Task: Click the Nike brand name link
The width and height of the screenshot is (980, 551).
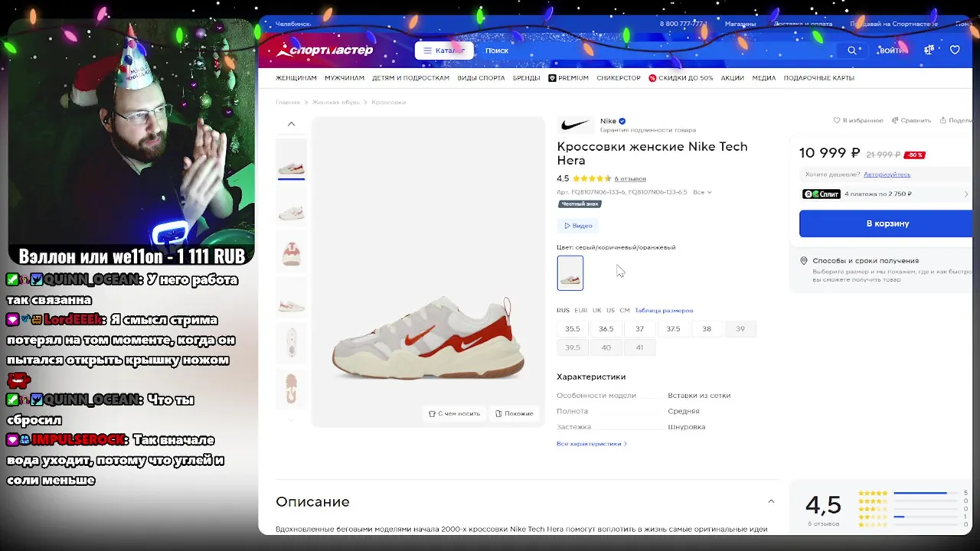Action: pyautogui.click(x=608, y=121)
